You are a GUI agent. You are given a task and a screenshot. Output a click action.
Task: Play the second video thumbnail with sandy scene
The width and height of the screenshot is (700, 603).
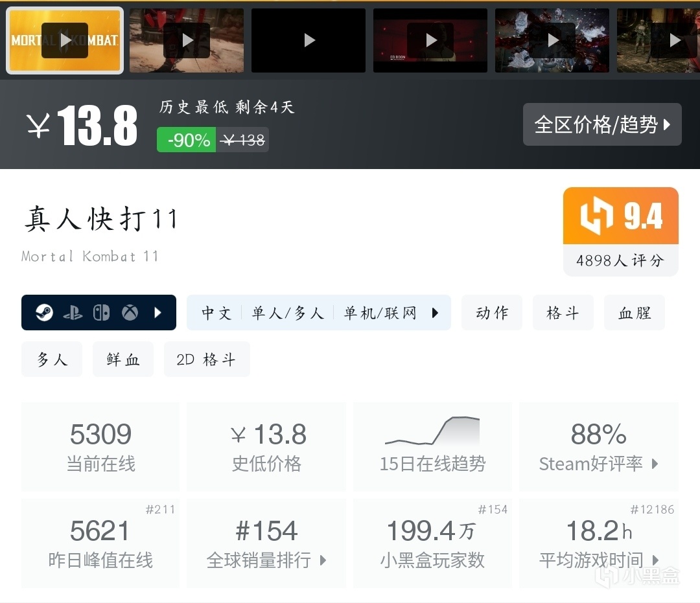187,41
